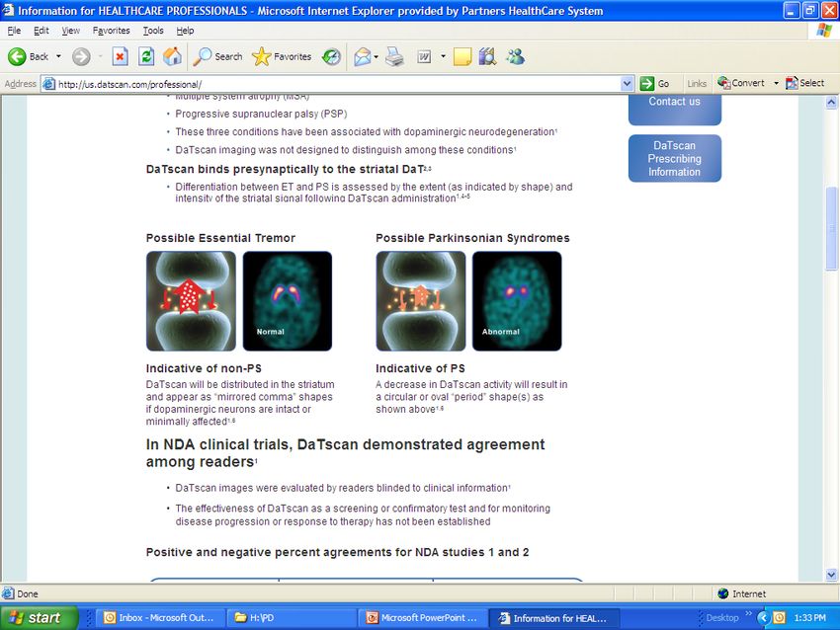This screenshot has width=840, height=630.
Task: Click the Internet zone globe icon
Action: [723, 593]
